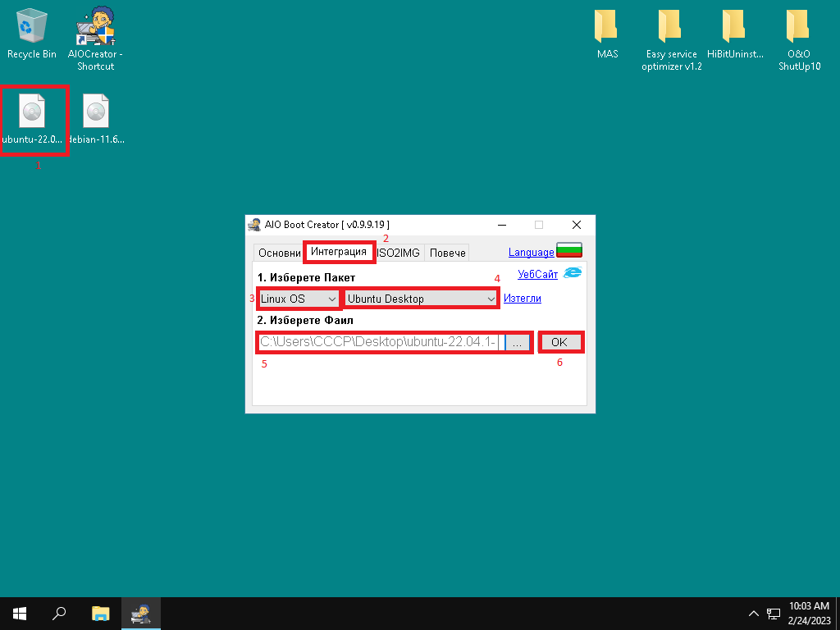Click the Изтегли download link
The height and width of the screenshot is (630, 840).
(x=522, y=299)
